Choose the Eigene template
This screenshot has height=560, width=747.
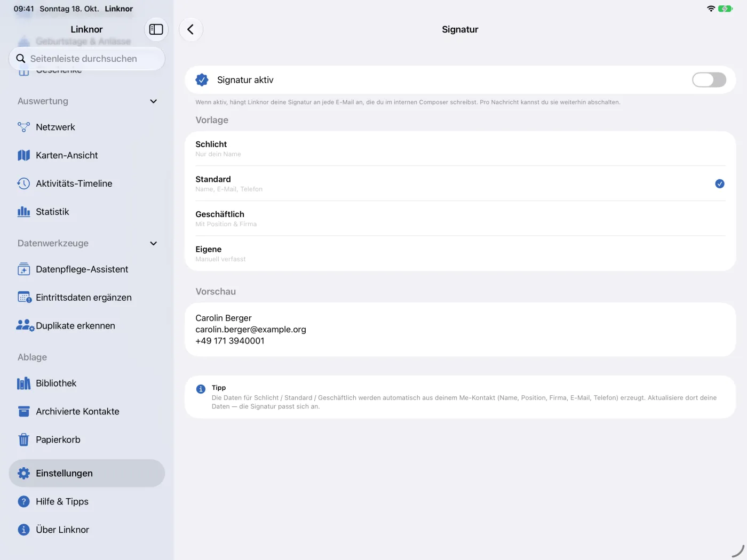click(x=460, y=254)
